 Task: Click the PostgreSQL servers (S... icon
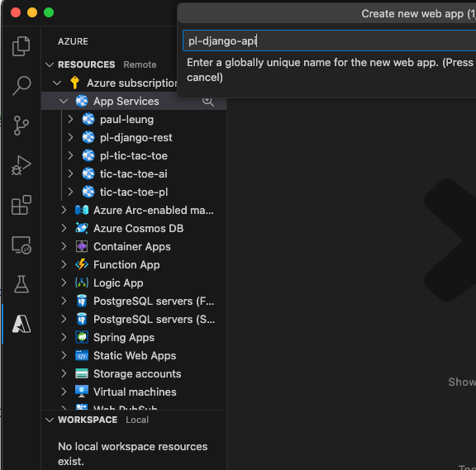82,319
